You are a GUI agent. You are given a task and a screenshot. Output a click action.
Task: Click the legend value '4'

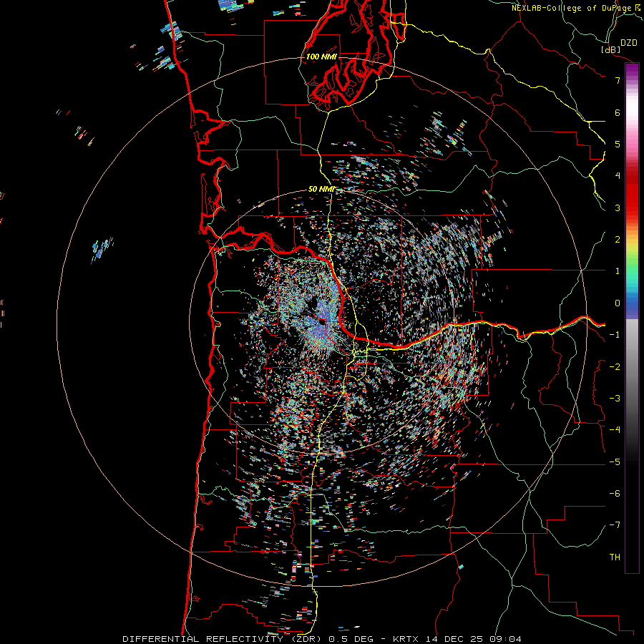pos(618,176)
